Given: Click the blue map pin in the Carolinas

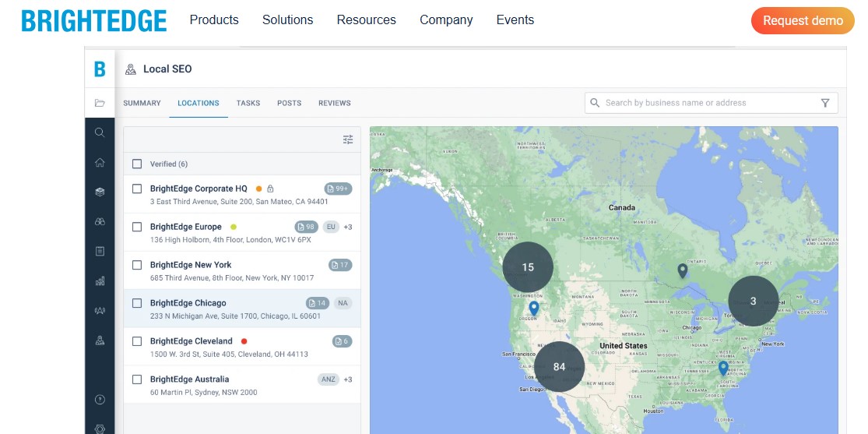Looking at the screenshot, I should (x=723, y=368).
